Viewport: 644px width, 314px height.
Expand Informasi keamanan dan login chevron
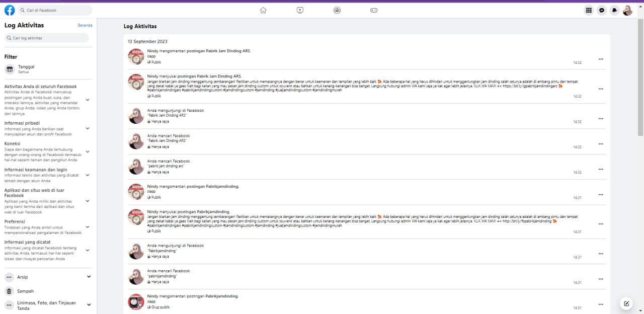point(88,175)
